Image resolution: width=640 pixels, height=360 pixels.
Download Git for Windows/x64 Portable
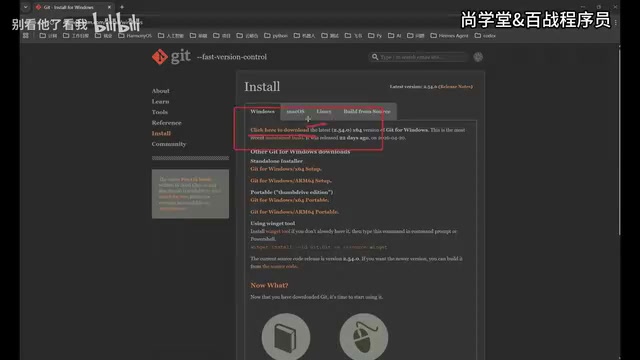[289, 200]
